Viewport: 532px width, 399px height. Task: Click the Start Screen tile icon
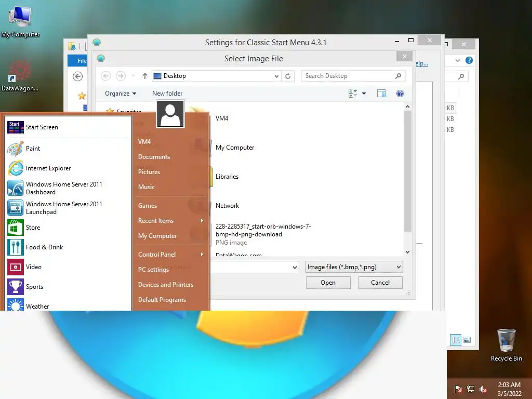(16, 127)
